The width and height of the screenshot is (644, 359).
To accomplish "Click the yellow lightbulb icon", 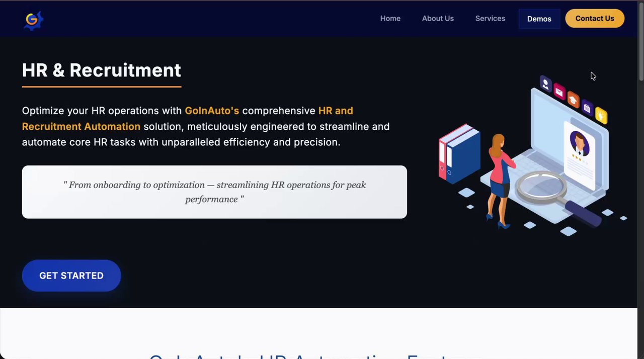I will tap(601, 115).
